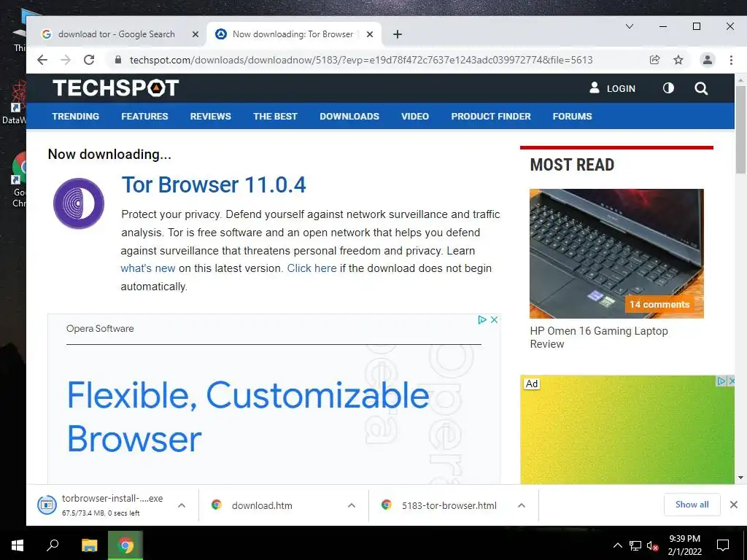The height and width of the screenshot is (560, 747).
Task: Open the HP Omen laptop thumbnail
Action: coord(616,253)
